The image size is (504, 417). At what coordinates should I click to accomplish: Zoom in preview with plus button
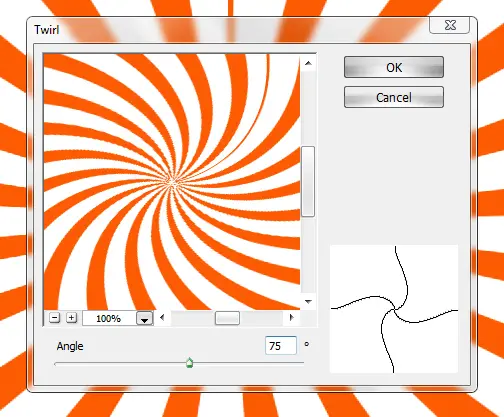click(x=71, y=318)
